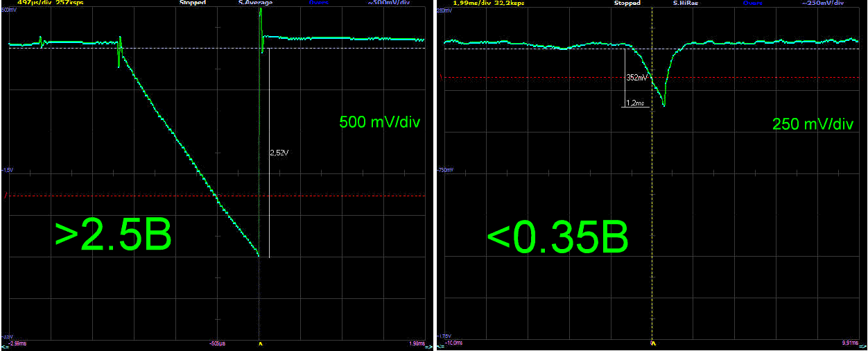Click the 352mV cursor measurement label
The image size is (868, 351).
pyautogui.click(x=636, y=78)
